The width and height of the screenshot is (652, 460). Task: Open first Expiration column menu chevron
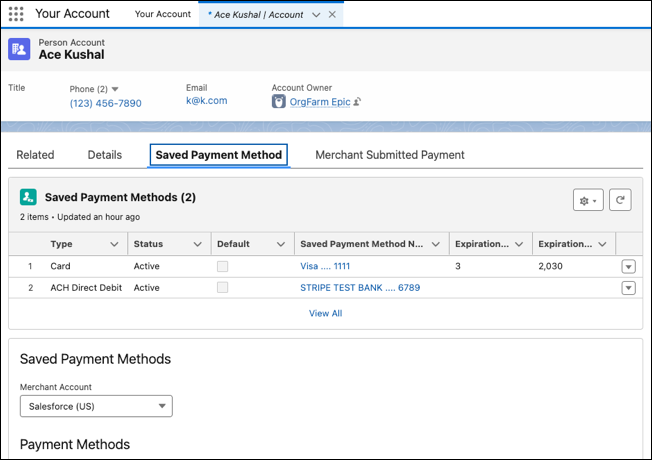click(519, 244)
